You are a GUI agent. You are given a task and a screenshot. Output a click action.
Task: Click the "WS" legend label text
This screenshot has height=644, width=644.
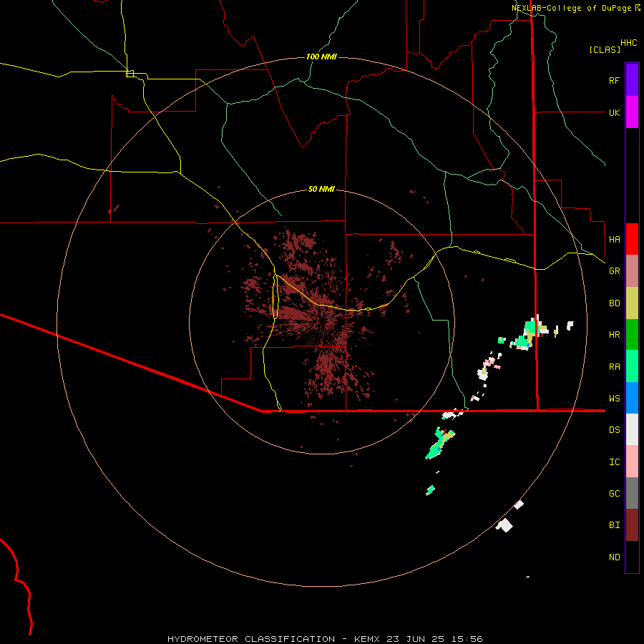(614, 399)
